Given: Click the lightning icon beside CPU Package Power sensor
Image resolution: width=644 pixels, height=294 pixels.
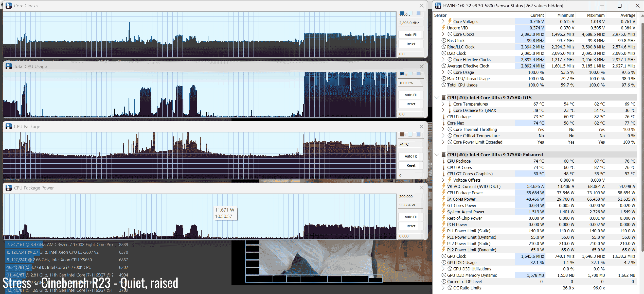Looking at the screenshot, I should (x=443, y=193).
